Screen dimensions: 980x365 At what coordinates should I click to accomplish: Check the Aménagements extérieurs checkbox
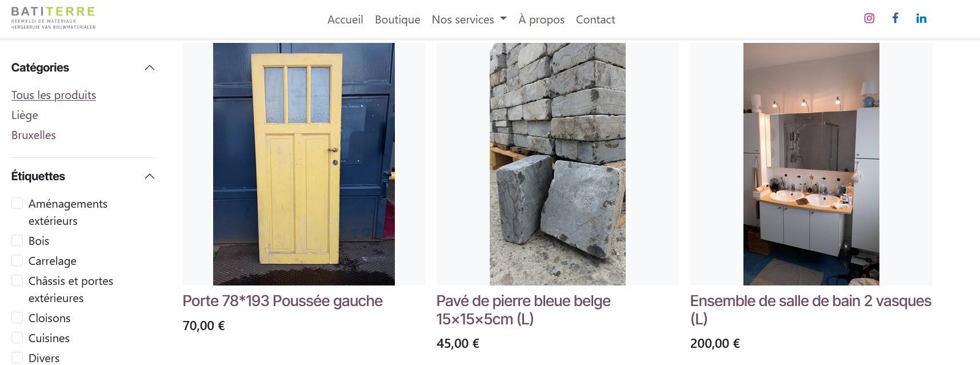click(17, 203)
